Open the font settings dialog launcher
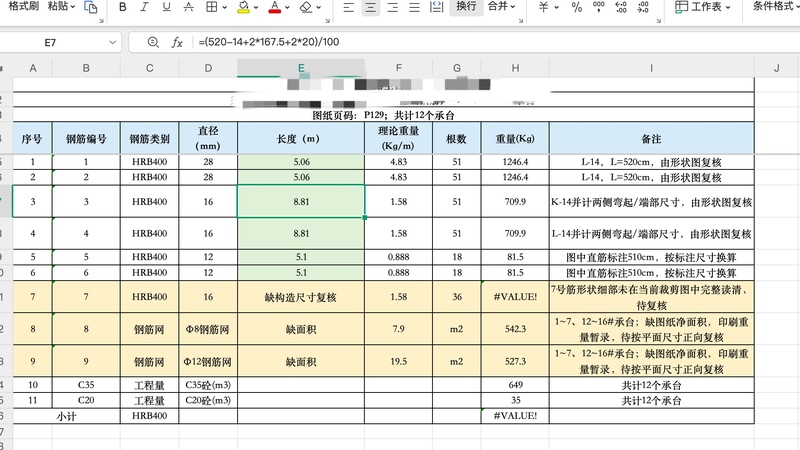The height and width of the screenshot is (450, 800). click(x=328, y=21)
